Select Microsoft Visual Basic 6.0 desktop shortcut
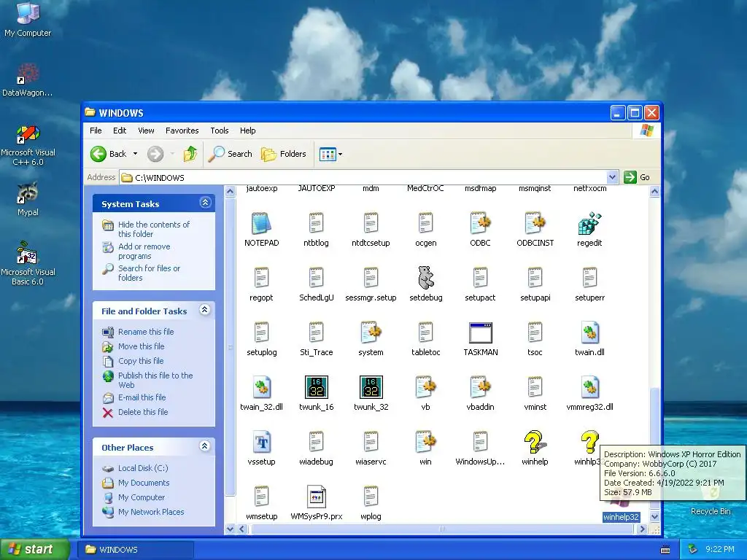Screen dimensions: 747x560 (x=28, y=263)
